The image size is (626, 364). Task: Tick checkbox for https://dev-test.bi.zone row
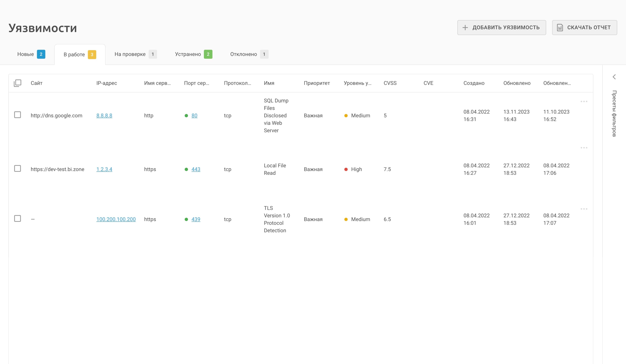[x=17, y=168]
